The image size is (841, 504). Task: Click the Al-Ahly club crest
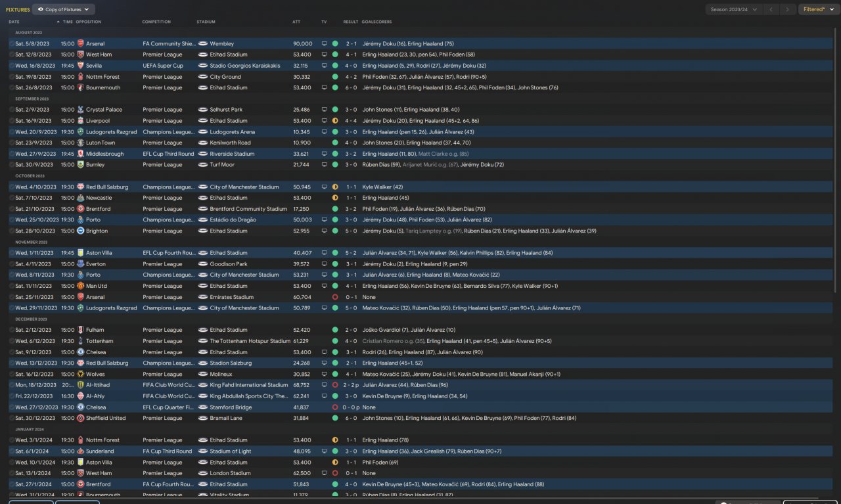pyautogui.click(x=81, y=396)
